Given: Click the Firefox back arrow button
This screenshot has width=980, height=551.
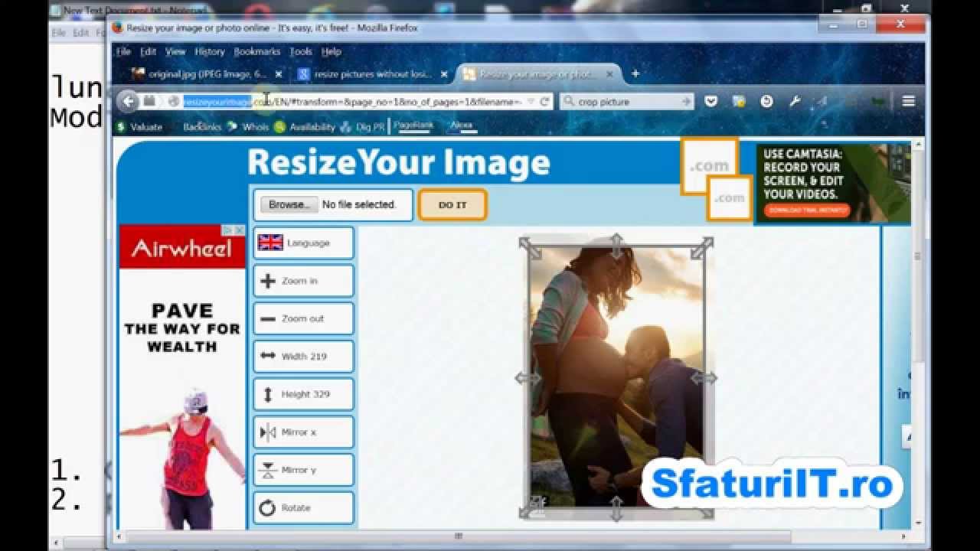Looking at the screenshot, I should (x=129, y=101).
